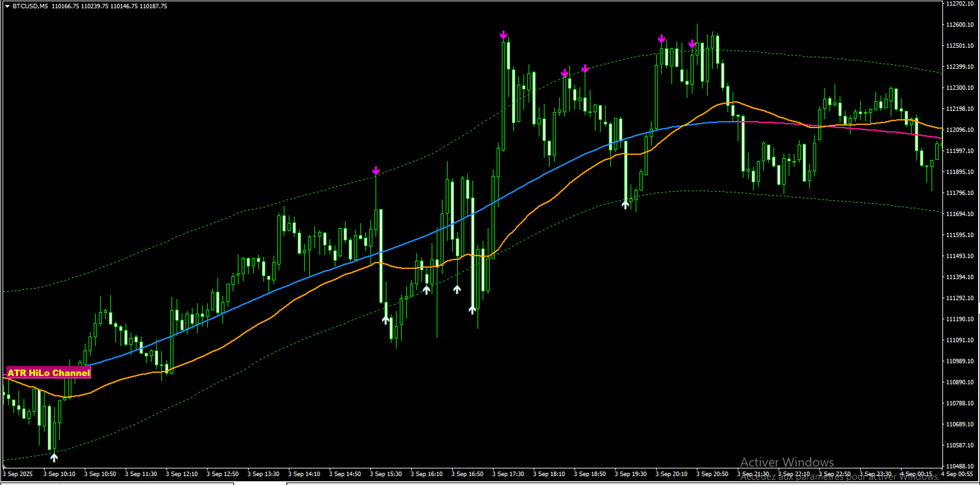980x485 pixels.
Task: Click the 111796.10 price label
Action: point(961,193)
